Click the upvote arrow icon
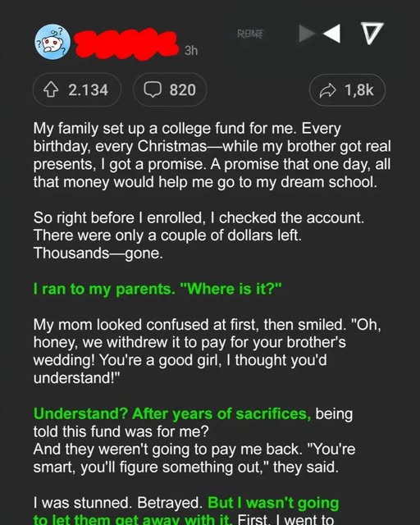Viewport: 420px width, 525px height. [x=51, y=90]
